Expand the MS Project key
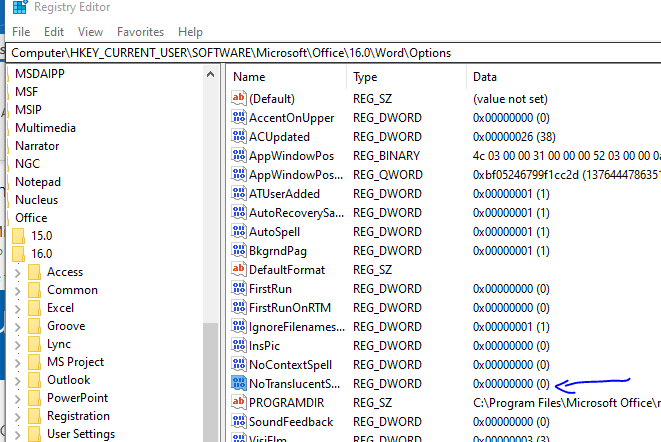The image size is (661, 442). tap(17, 363)
